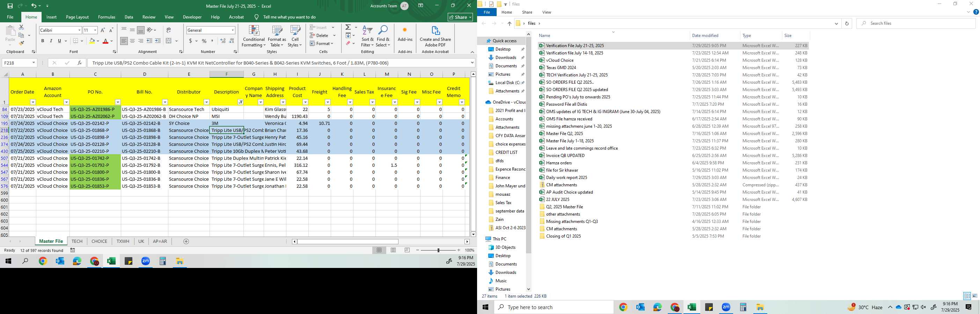Click the Undo arrow in the Quick Access Toolbar
Screen dimensions: 980x314
(34, 6)
